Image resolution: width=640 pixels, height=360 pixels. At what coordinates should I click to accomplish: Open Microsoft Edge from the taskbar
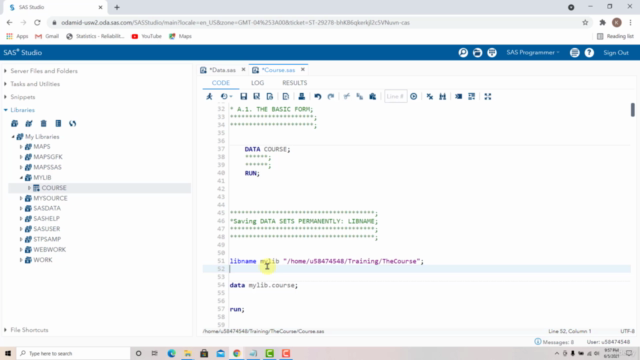coord(171,353)
